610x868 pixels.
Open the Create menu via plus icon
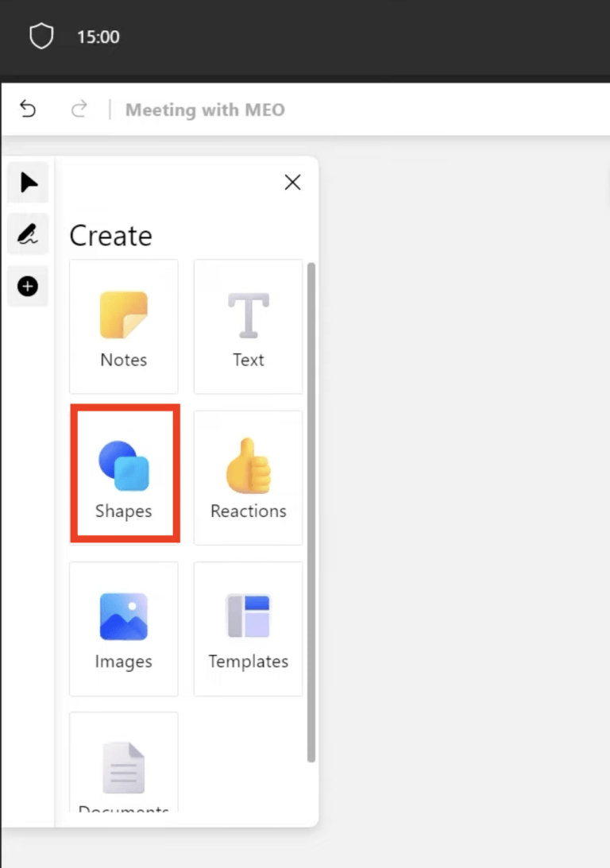tap(28, 287)
